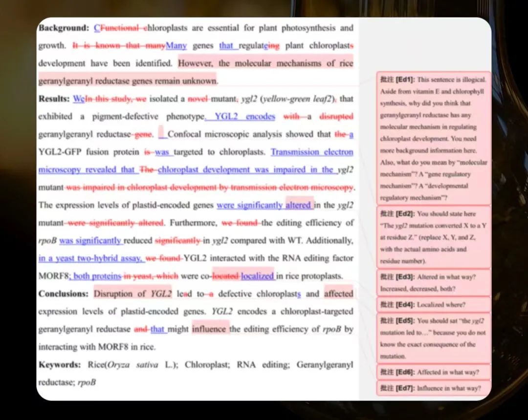Screen dimensions: 528x420
Task: Click deleted word 'disrupted'
Action: [x=336, y=116]
